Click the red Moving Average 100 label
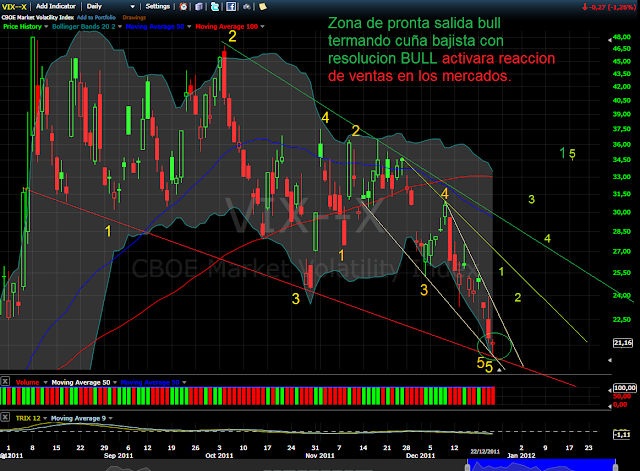The height and width of the screenshot is (471, 640). [x=227, y=27]
